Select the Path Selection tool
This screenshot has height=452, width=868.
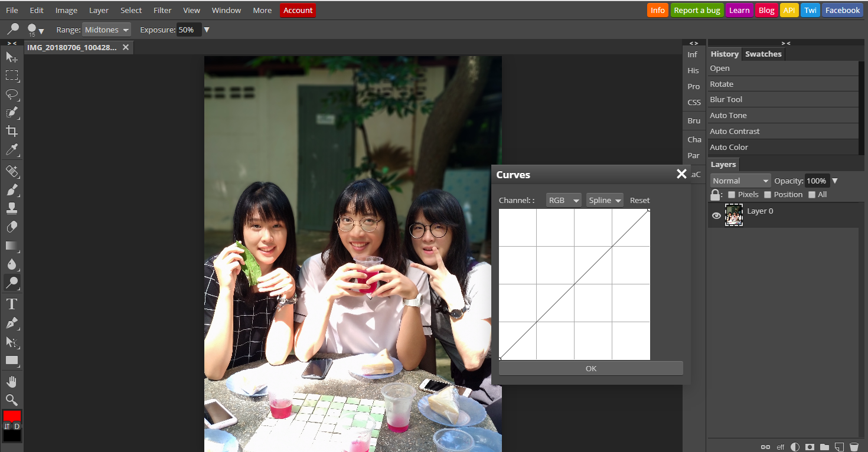(x=12, y=342)
